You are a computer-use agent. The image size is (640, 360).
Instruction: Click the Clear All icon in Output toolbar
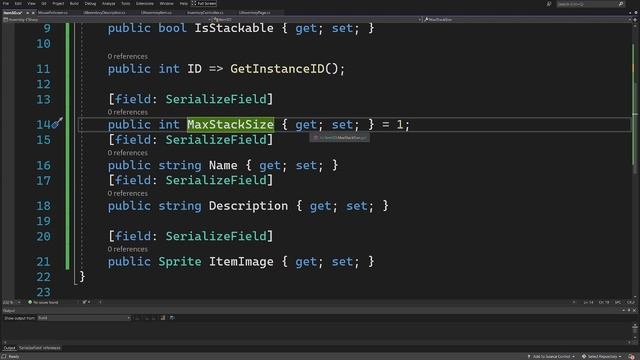pos(163,318)
